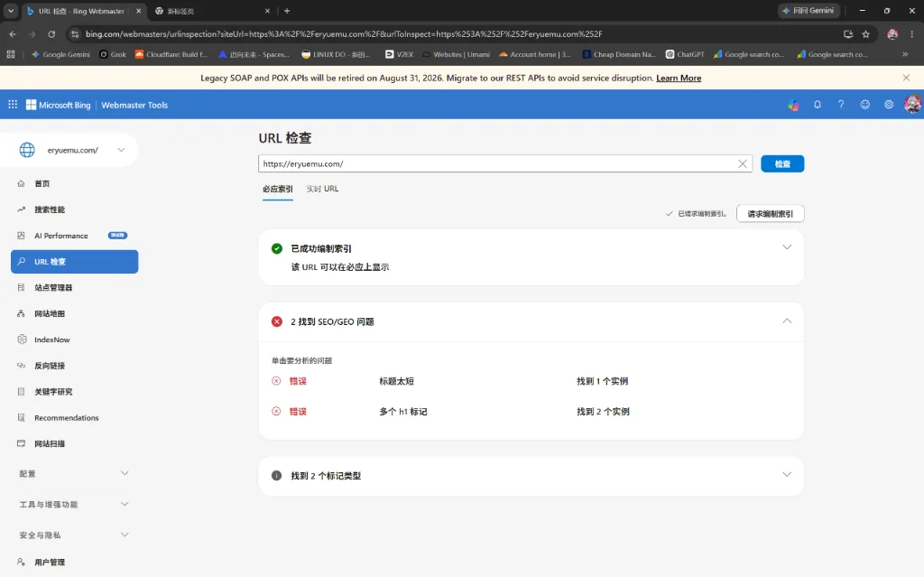Click the 问问 Gemini button in the title bar

[808, 11]
